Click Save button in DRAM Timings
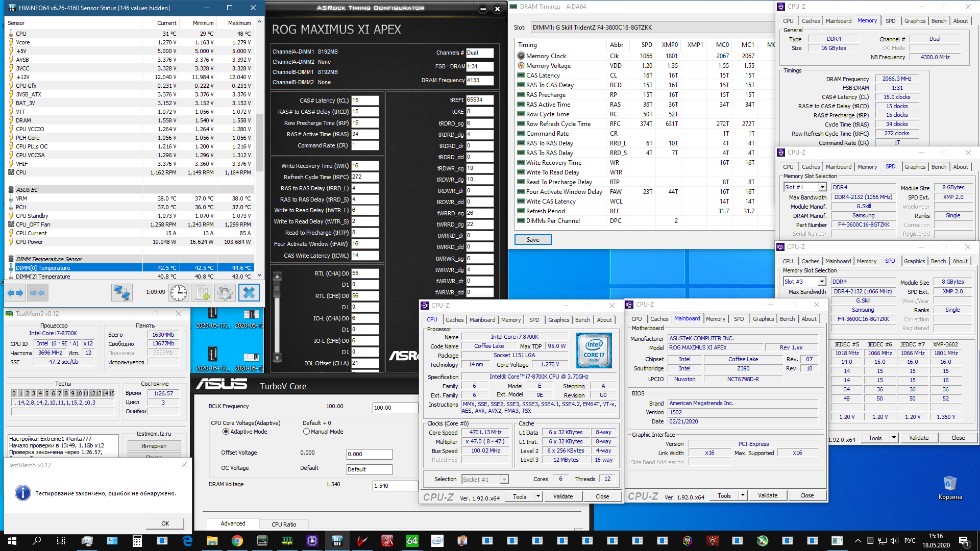This screenshot has height=551, width=980. 533,240
